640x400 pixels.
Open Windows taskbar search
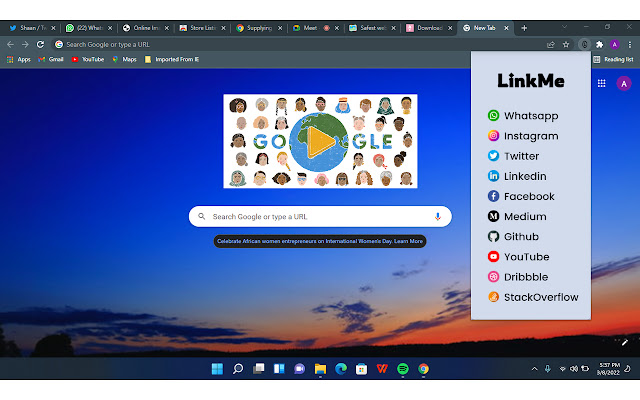click(238, 369)
